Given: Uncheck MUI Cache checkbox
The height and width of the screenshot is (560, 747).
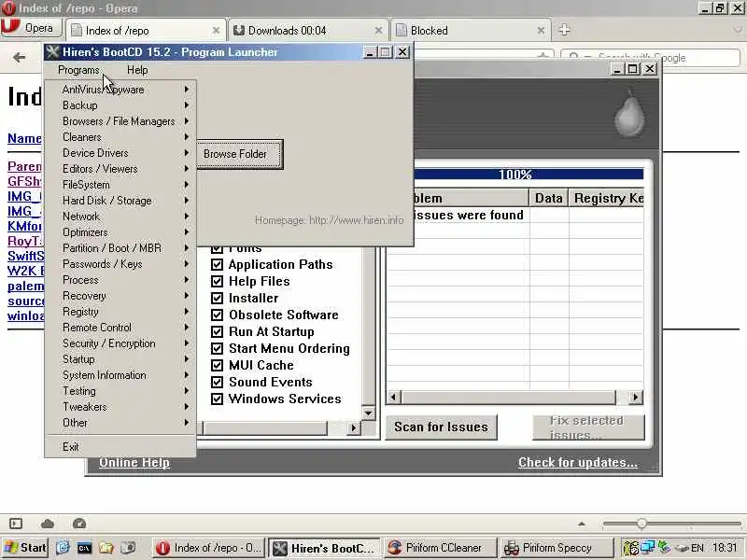Looking at the screenshot, I should [x=217, y=365].
